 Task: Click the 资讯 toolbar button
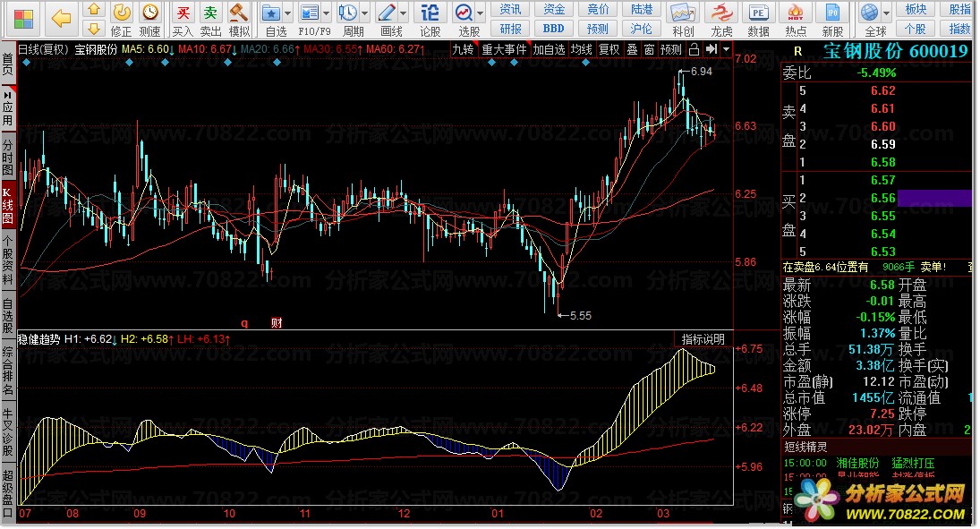510,9
